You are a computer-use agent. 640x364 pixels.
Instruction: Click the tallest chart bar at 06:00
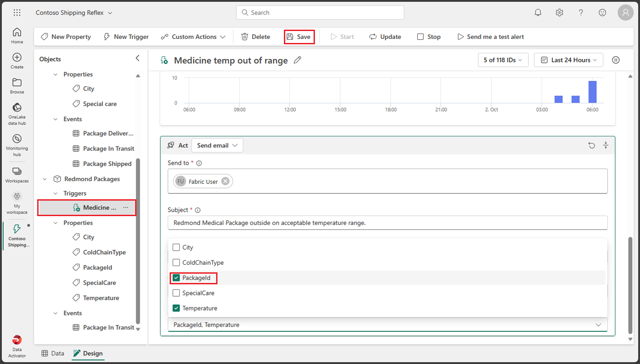(x=592, y=92)
